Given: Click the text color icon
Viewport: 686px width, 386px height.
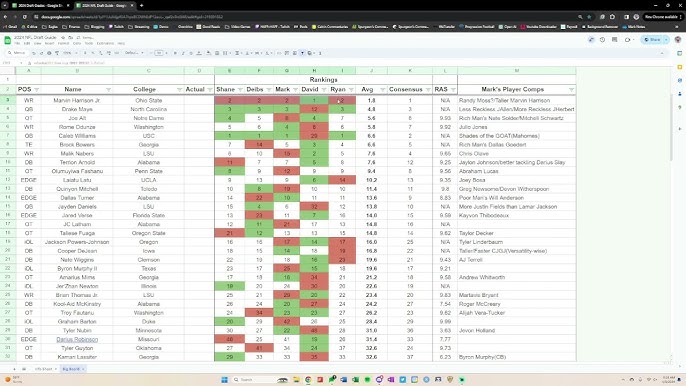Looking at the screenshot, I should click(x=199, y=53).
